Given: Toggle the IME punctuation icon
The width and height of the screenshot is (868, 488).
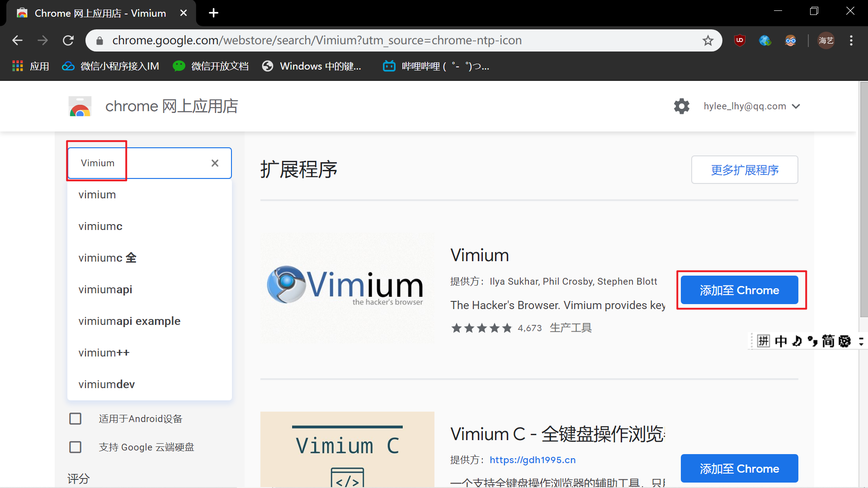Looking at the screenshot, I should (x=812, y=341).
